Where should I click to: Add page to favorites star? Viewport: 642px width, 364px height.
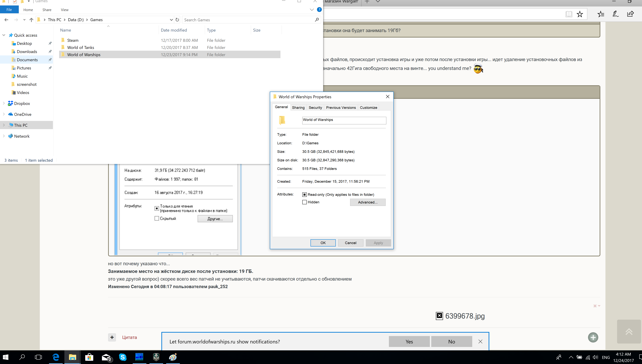(580, 14)
